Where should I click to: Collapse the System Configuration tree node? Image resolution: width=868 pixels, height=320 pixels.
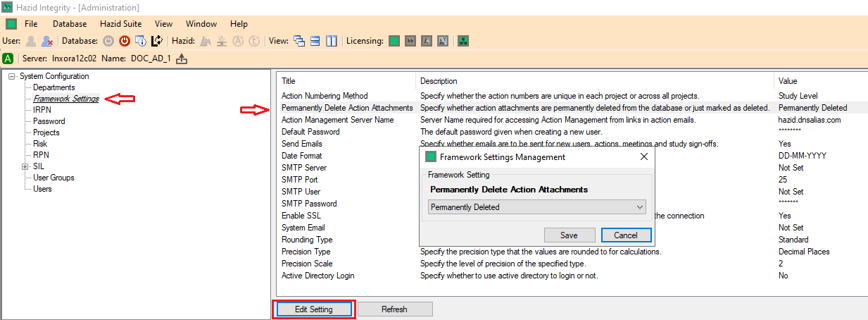click(12, 76)
